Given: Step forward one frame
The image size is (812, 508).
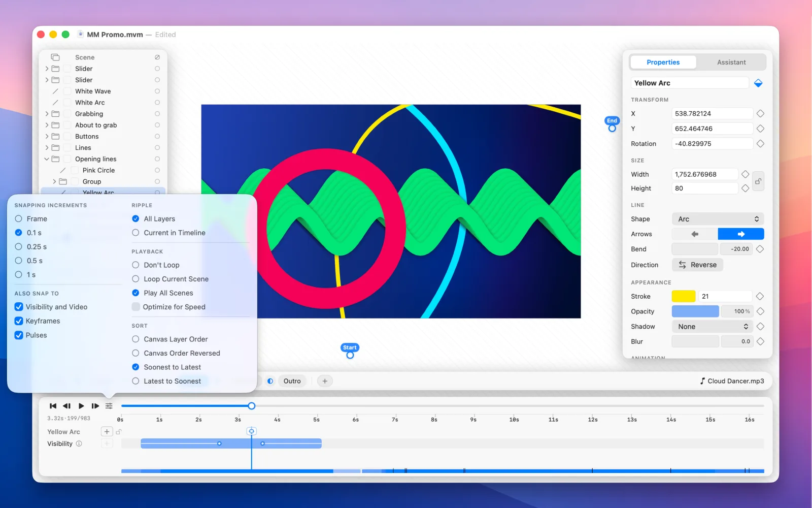Looking at the screenshot, I should click(95, 406).
